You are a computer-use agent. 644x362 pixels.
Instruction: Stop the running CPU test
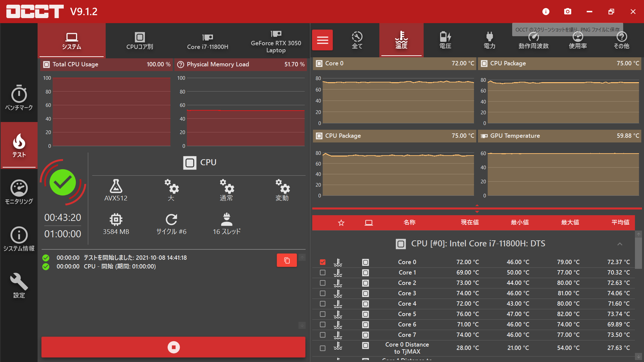[x=173, y=347]
